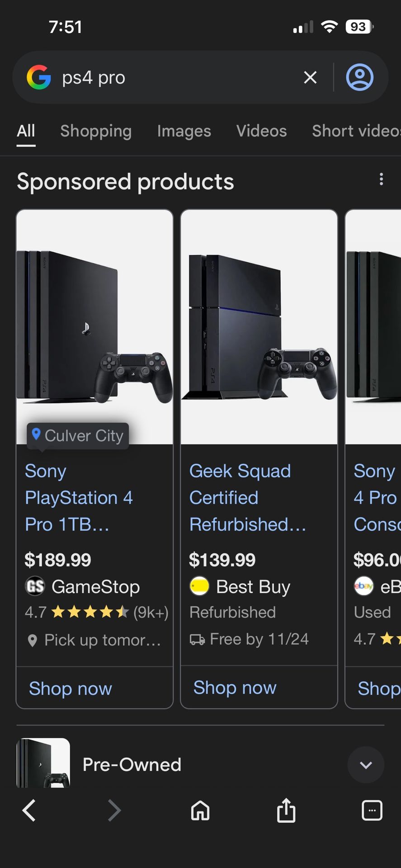This screenshot has height=868, width=401.
Task: Tap the tabs icon at bottom right
Action: click(372, 810)
